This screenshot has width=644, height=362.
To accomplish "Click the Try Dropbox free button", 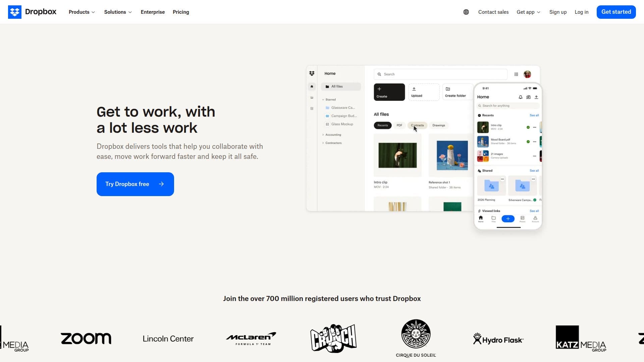I will (x=135, y=184).
